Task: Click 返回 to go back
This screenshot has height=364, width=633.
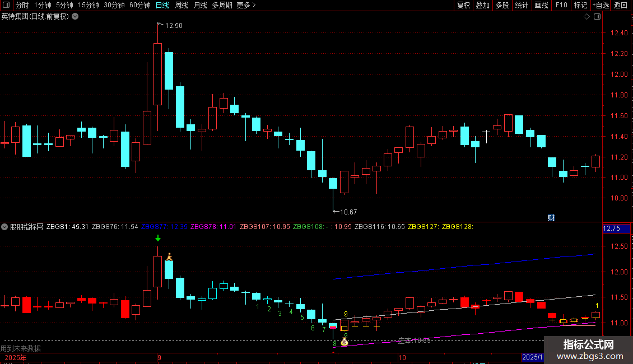Action: tap(621, 5)
